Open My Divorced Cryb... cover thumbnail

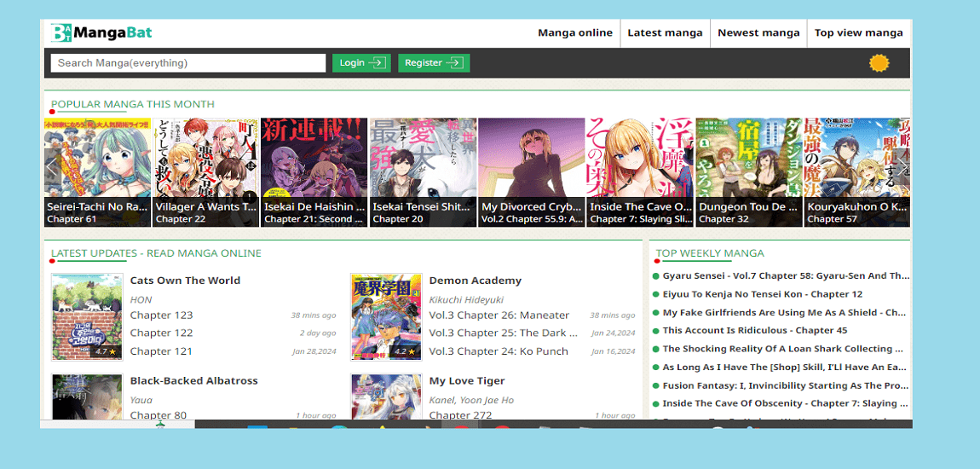click(531, 172)
